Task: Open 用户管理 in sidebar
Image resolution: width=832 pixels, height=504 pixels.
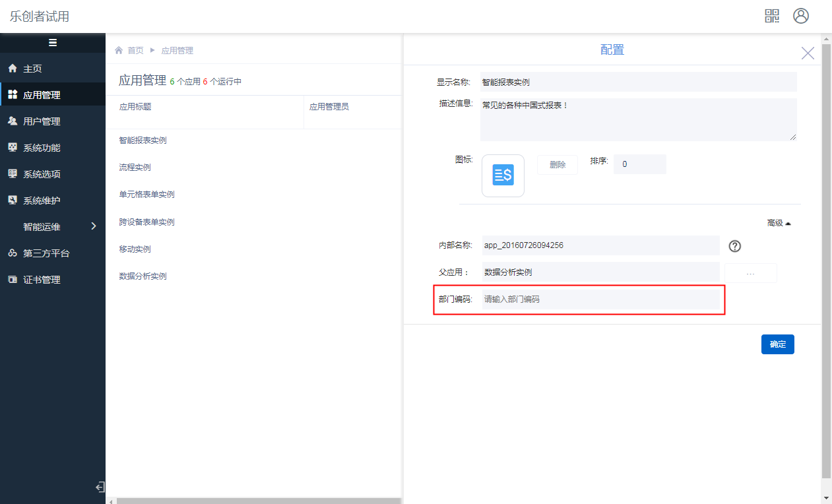Action: tap(42, 121)
